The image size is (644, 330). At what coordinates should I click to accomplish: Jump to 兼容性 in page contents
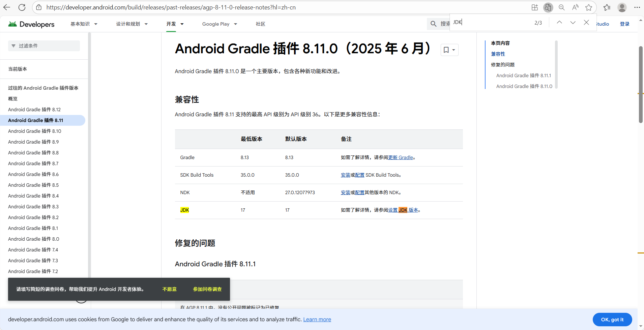click(x=498, y=54)
